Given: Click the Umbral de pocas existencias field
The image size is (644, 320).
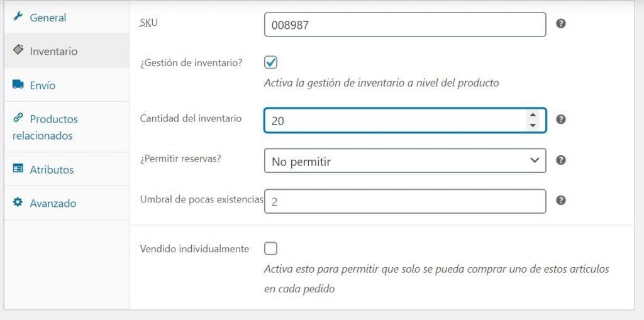Looking at the screenshot, I should [405, 201].
